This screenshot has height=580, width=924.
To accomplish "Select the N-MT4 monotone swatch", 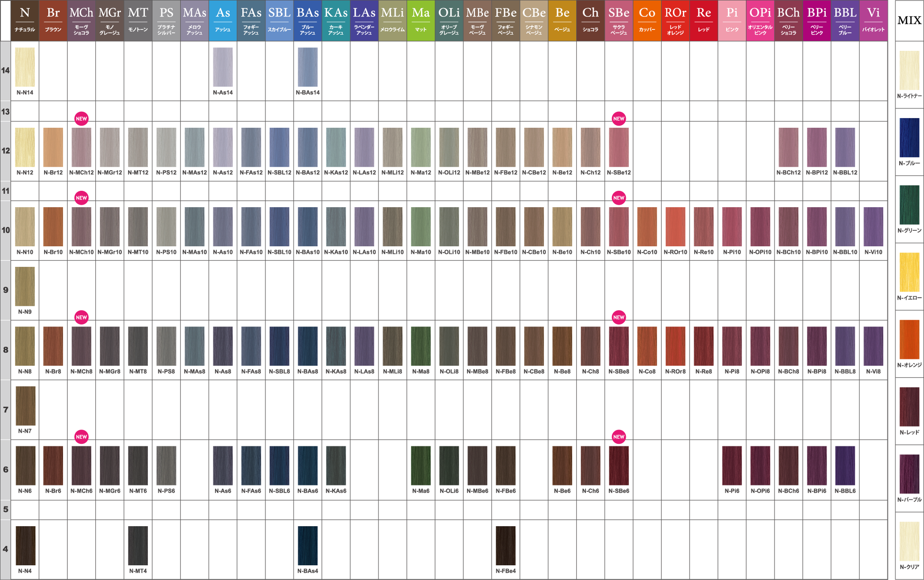I will click(138, 546).
